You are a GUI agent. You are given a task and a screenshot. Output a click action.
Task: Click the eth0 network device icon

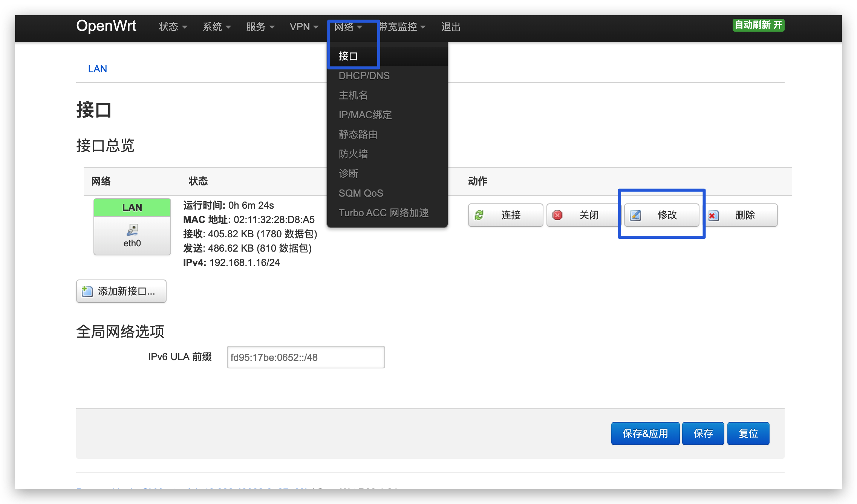(132, 229)
